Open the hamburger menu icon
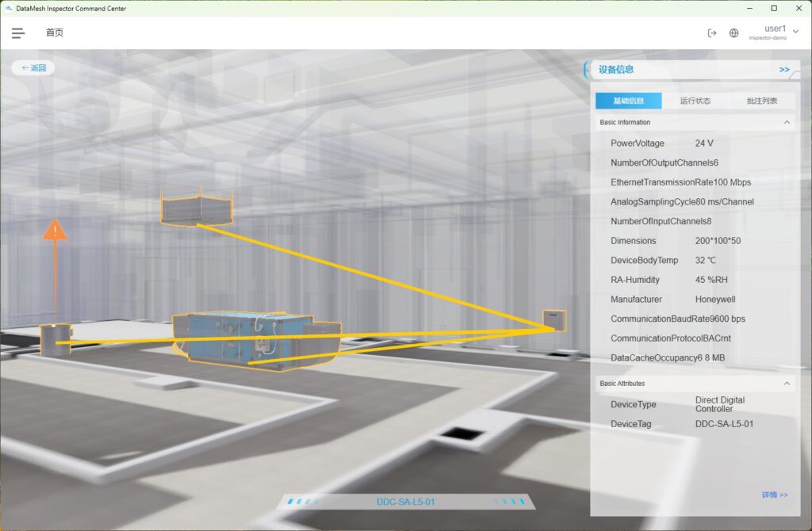This screenshot has height=531, width=812. [x=18, y=33]
